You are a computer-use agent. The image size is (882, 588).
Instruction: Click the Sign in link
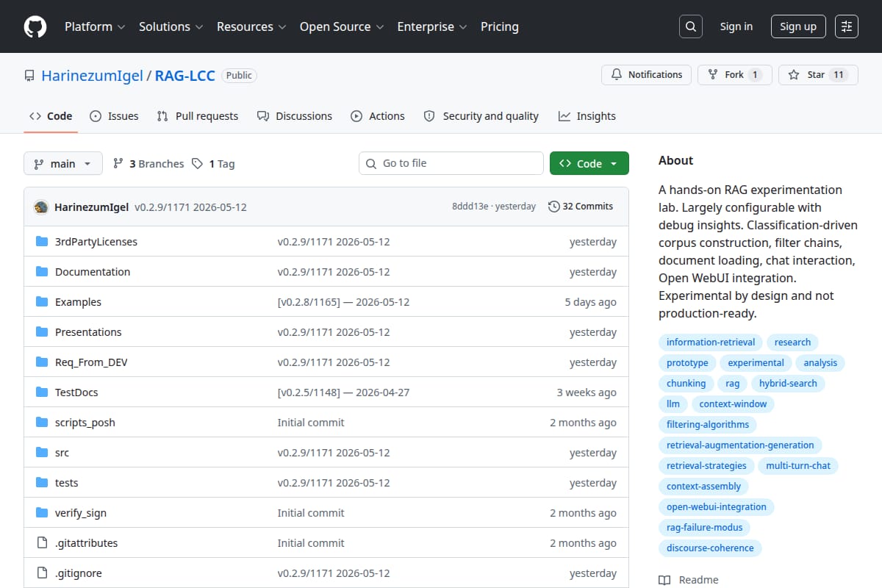[736, 26]
